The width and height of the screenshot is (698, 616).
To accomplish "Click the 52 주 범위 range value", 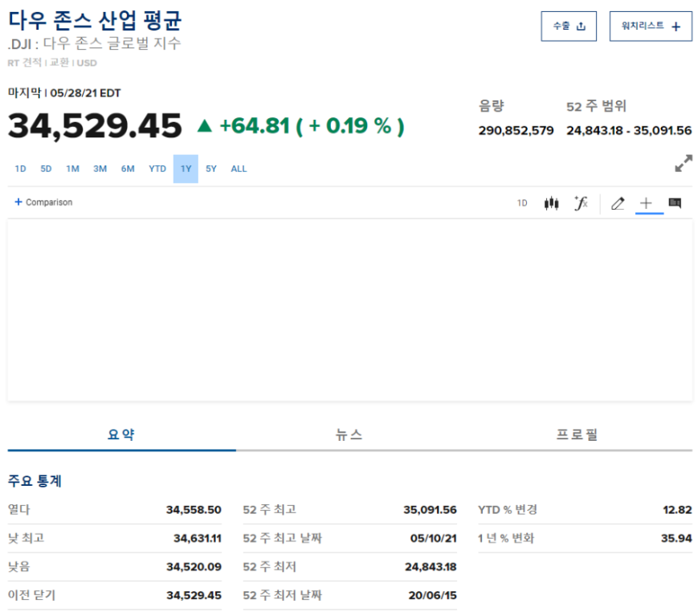I will [x=629, y=130].
